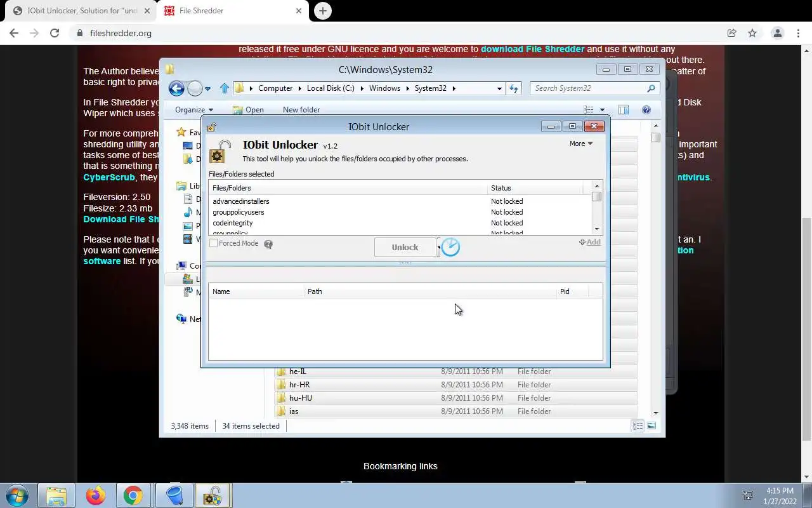812x508 pixels.
Task: Click the Path column header
Action: (x=430, y=291)
